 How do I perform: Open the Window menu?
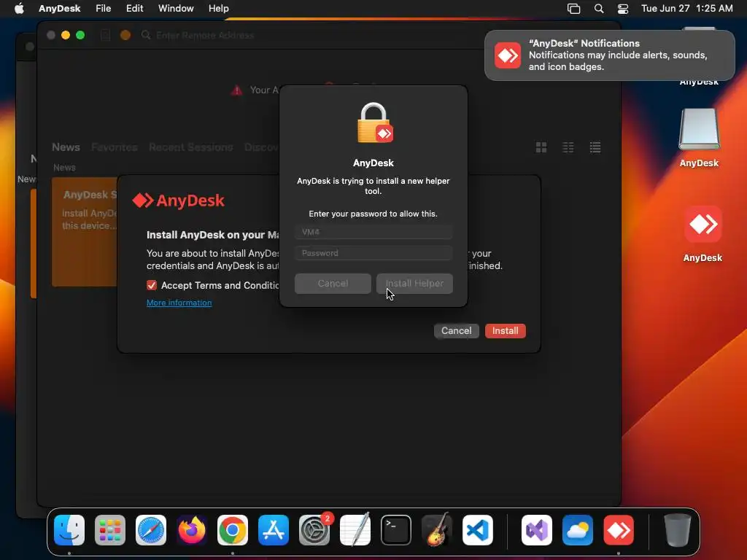pos(176,9)
